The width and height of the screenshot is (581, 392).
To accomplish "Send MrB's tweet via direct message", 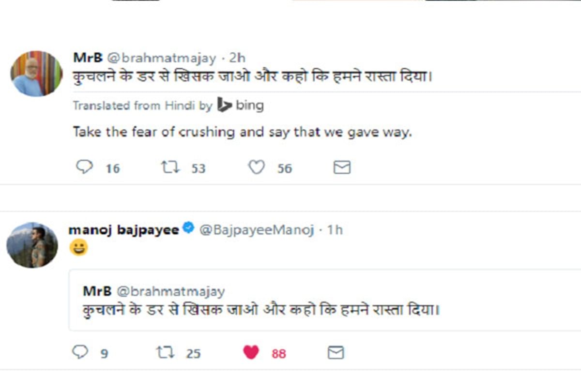I will [x=342, y=167].
